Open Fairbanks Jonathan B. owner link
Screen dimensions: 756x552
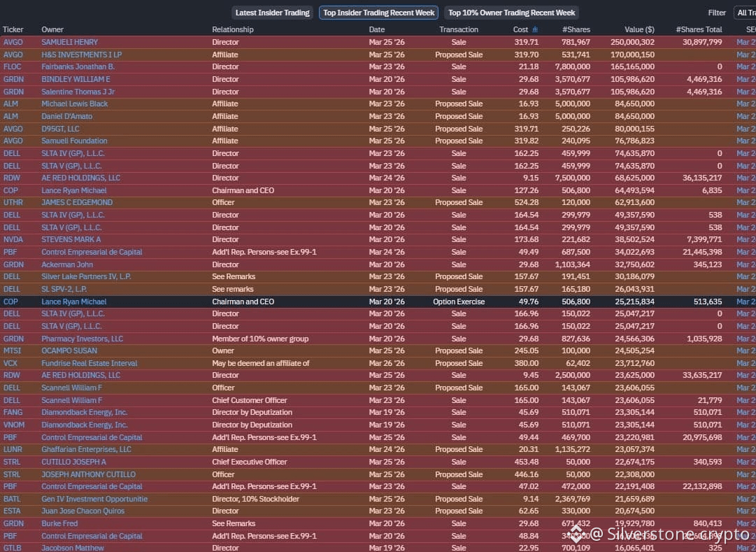78,66
